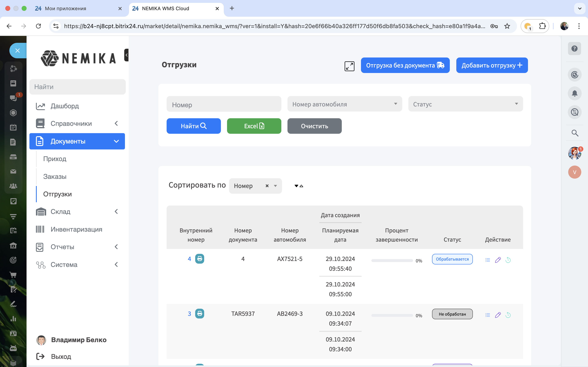The width and height of the screenshot is (588, 367).
Task: Click the help question mark icon
Action: [x=574, y=49]
